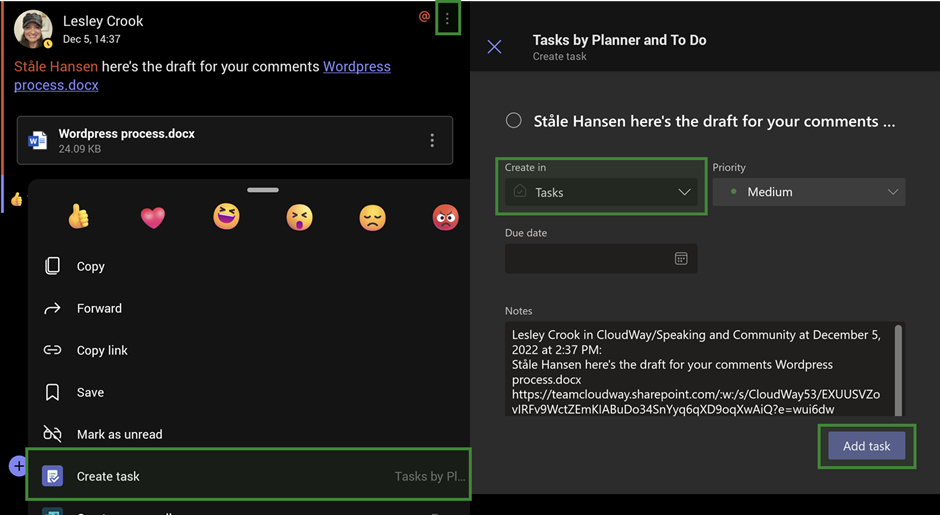Select Mark as unread
Image resolution: width=940 pixels, height=515 pixels.
[x=249, y=434]
